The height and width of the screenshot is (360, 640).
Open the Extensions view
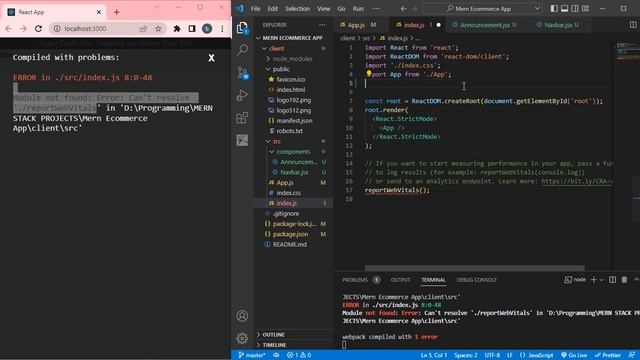tap(242, 118)
